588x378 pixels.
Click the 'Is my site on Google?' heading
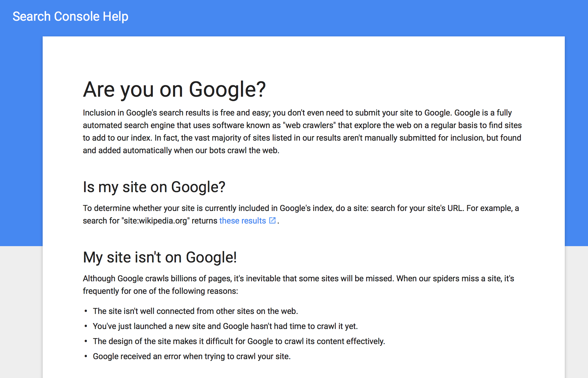[154, 187]
